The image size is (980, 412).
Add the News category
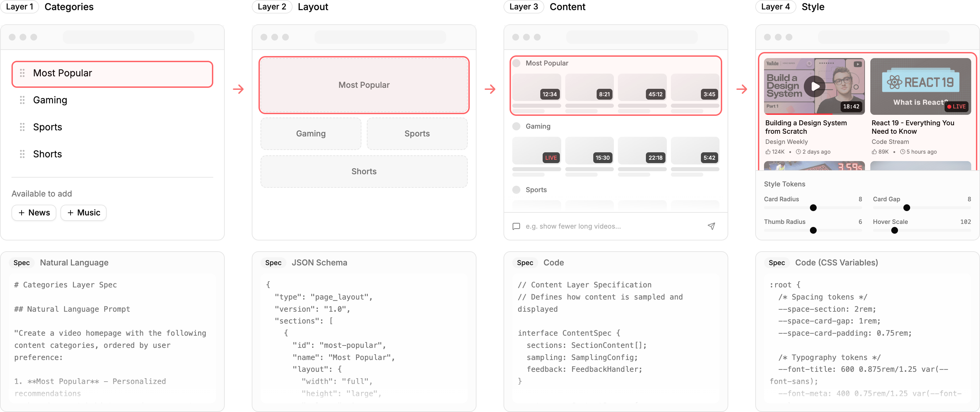point(34,212)
